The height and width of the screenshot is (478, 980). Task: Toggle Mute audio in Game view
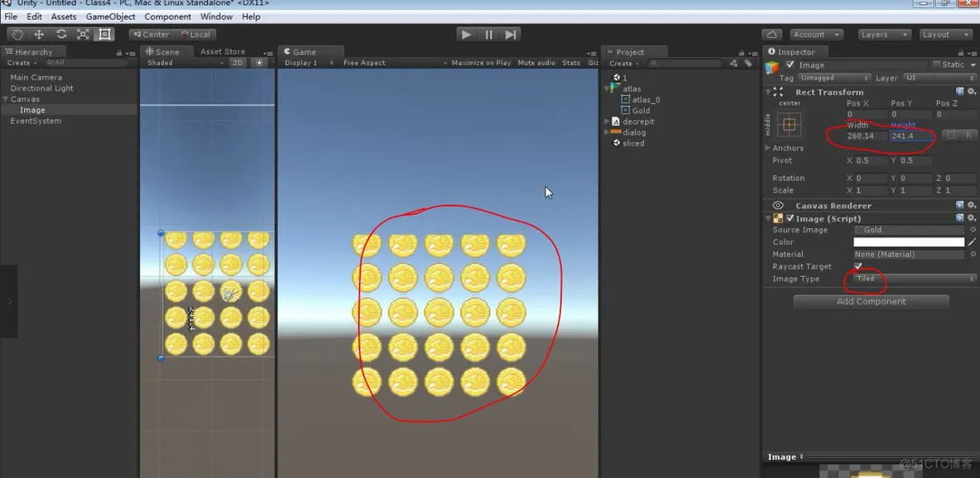click(536, 63)
